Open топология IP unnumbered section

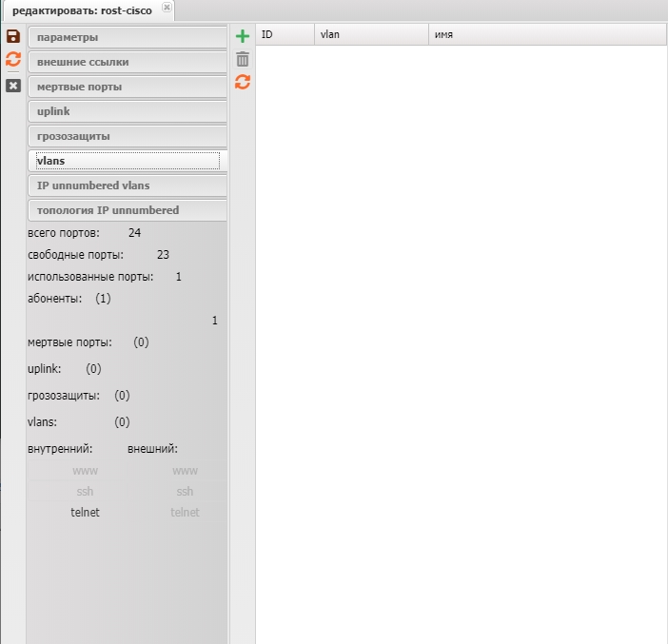(128, 210)
